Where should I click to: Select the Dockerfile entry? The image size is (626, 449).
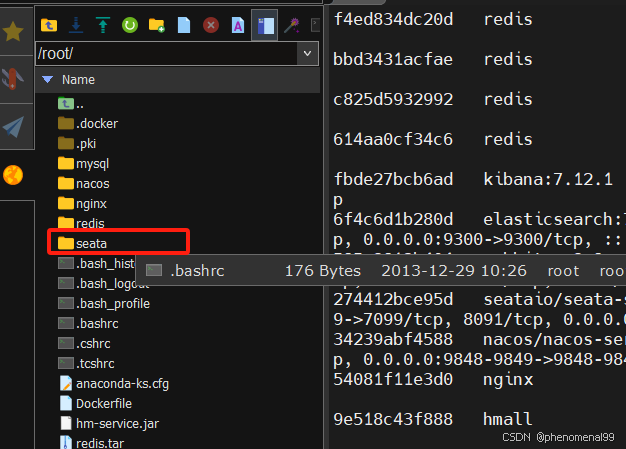pos(95,404)
